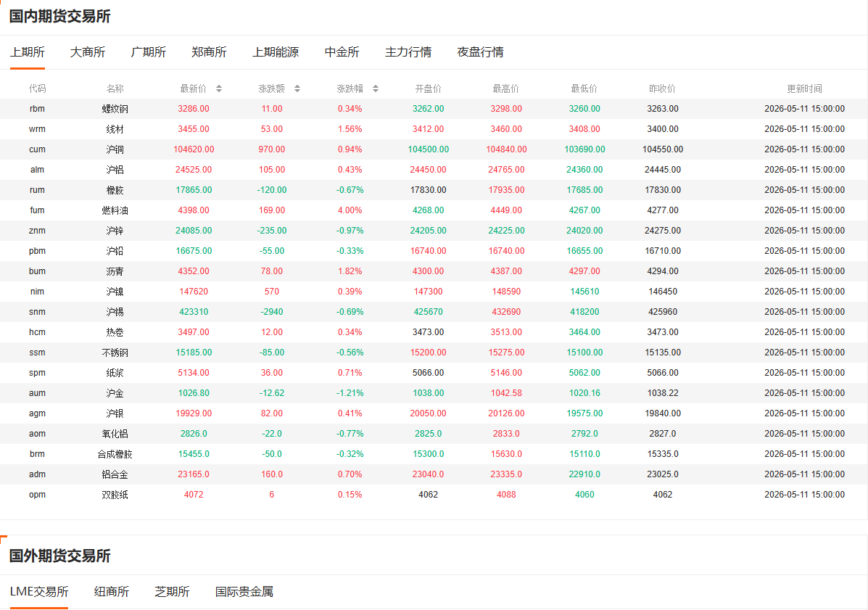Click the 沪金 name cell

coord(115,393)
